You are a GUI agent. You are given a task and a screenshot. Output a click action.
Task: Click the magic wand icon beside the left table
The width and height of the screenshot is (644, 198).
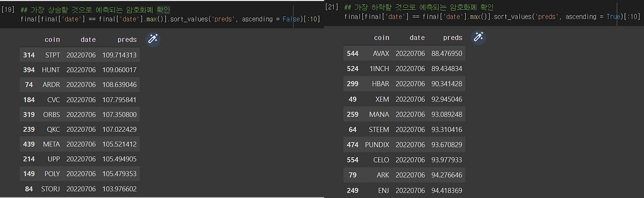click(x=153, y=39)
